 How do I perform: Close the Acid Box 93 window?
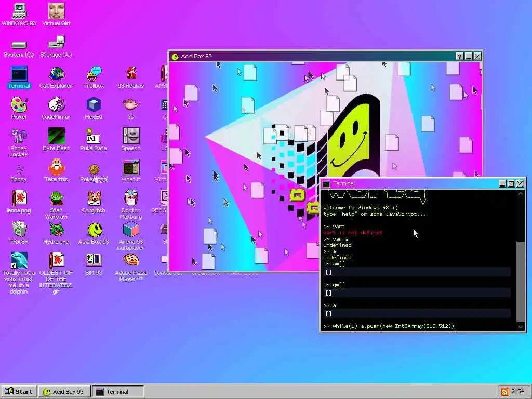(477, 56)
